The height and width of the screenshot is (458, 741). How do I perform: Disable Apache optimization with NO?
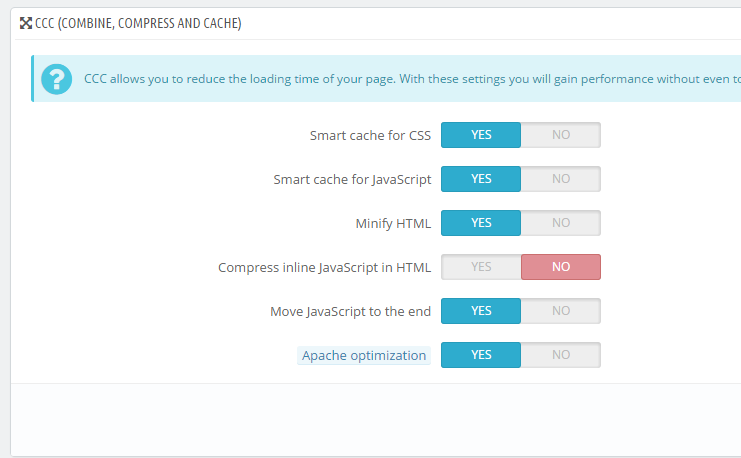[560, 354]
